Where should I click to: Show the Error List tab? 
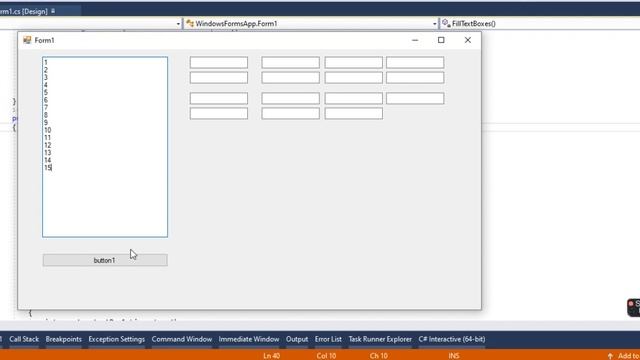click(328, 339)
